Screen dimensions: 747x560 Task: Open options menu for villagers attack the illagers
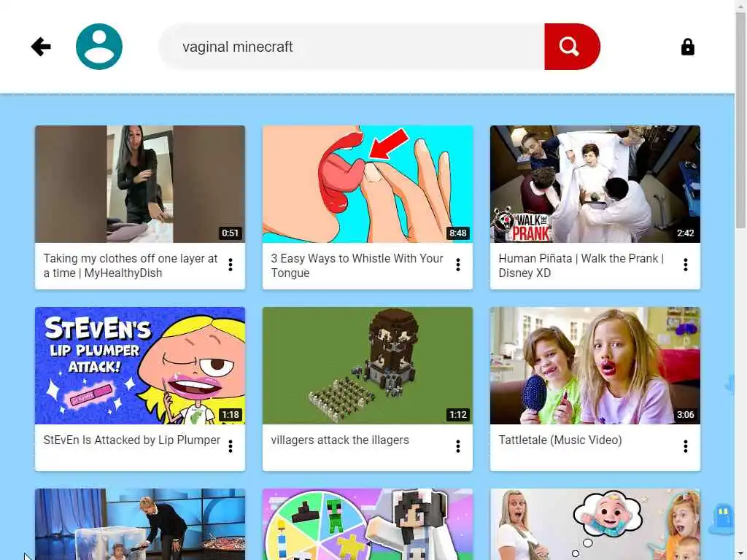pyautogui.click(x=458, y=446)
